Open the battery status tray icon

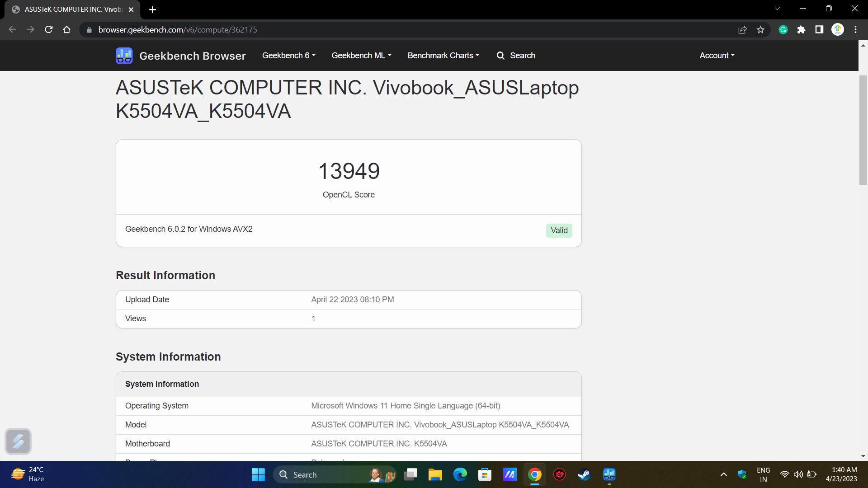(x=812, y=474)
